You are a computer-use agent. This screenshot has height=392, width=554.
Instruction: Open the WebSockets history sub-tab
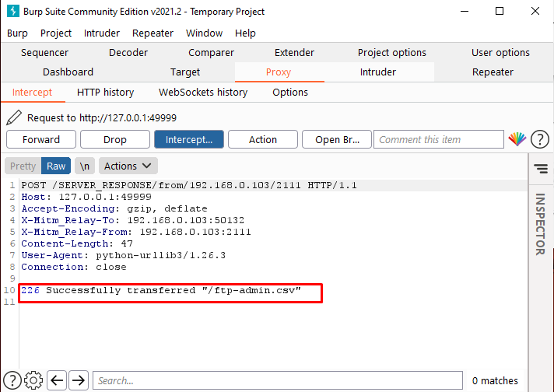[x=203, y=93]
